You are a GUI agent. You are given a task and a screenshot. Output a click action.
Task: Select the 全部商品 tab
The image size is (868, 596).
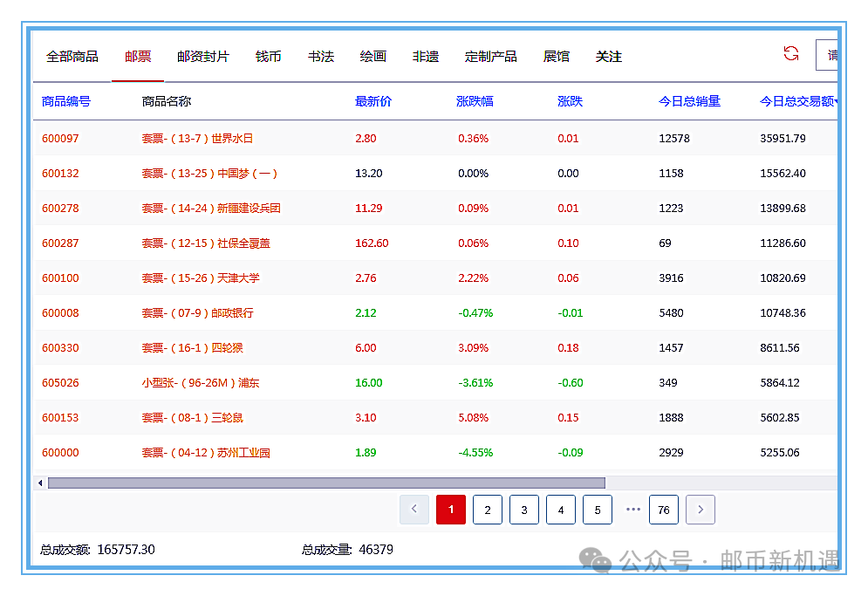(72, 57)
